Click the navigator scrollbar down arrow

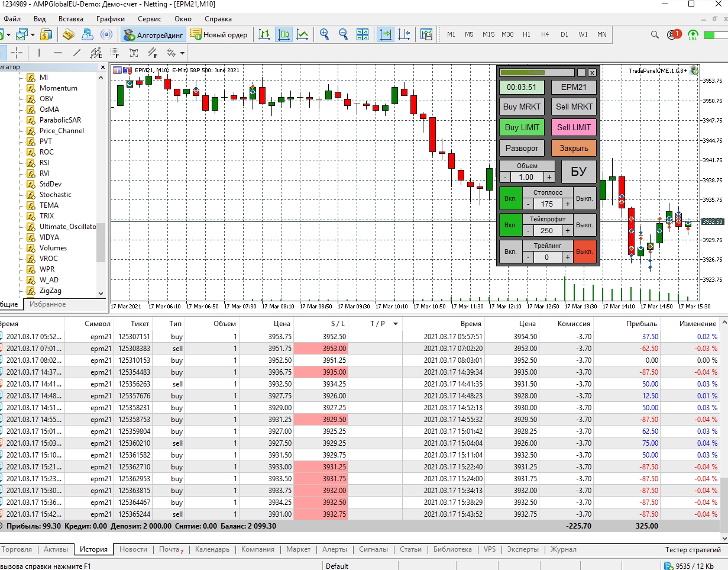tap(101, 293)
